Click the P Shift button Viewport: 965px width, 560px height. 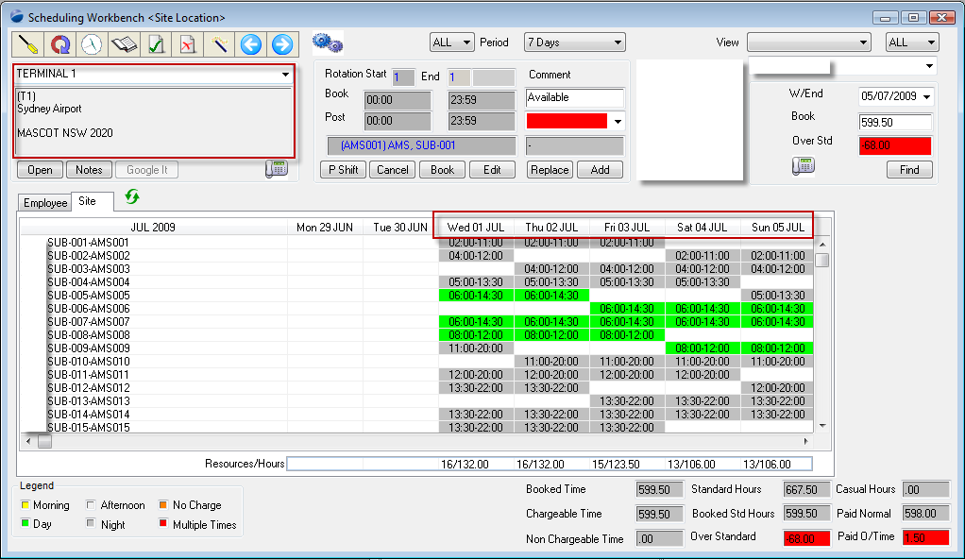click(344, 170)
